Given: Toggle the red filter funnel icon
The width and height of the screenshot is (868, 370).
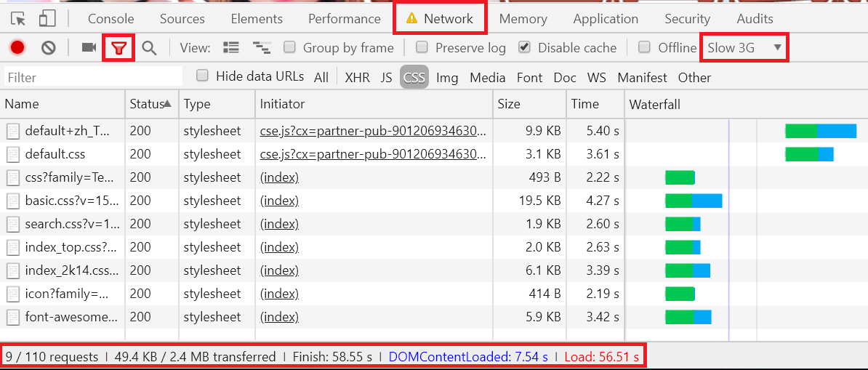Looking at the screenshot, I should (118, 48).
